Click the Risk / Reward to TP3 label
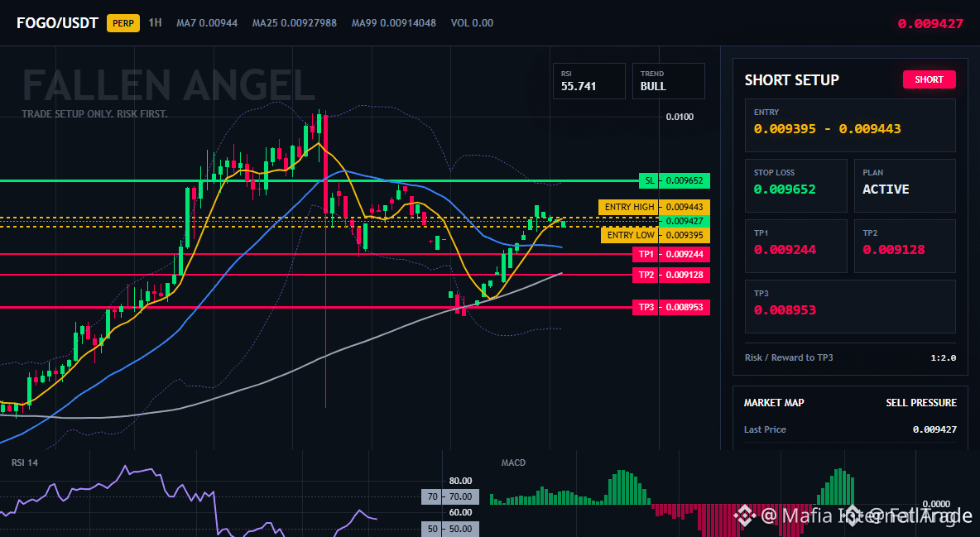980x537 pixels. [x=789, y=357]
